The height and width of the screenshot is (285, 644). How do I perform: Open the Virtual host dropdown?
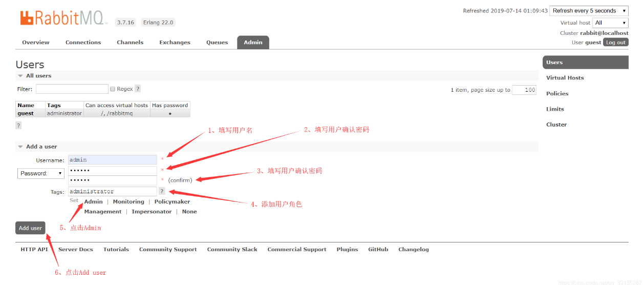(610, 23)
